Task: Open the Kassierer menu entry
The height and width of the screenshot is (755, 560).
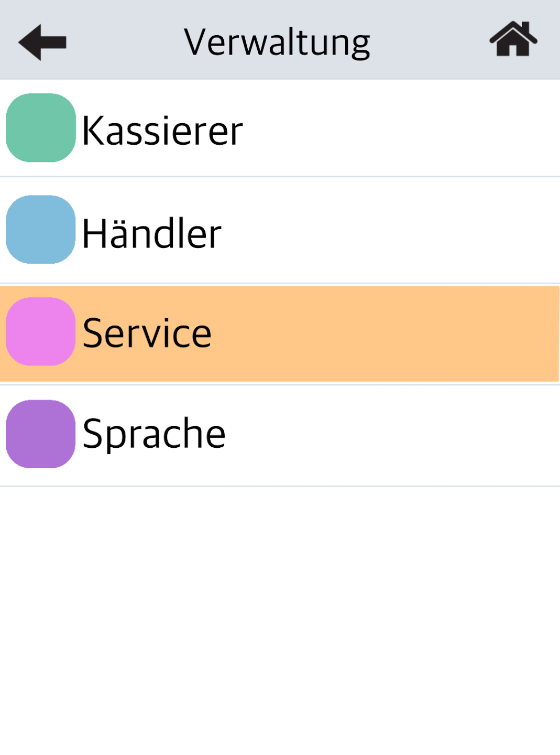Action: click(280, 128)
